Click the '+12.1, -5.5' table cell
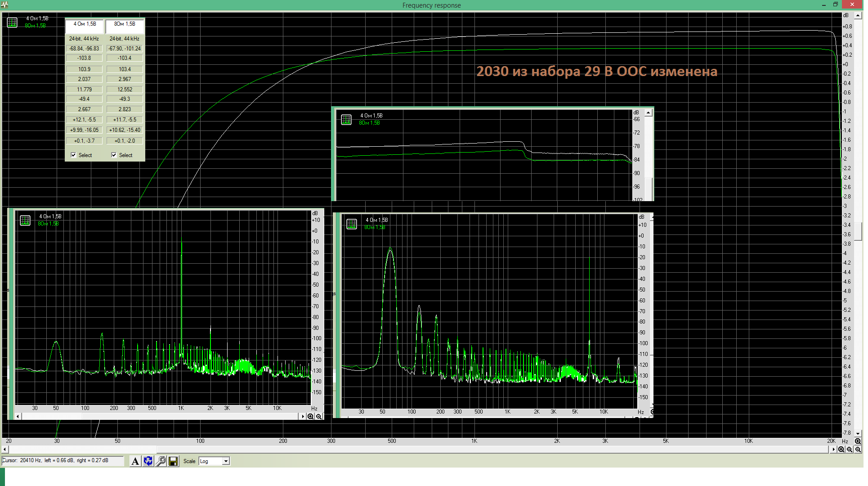Screen dimensions: 868x486 click(x=85, y=120)
